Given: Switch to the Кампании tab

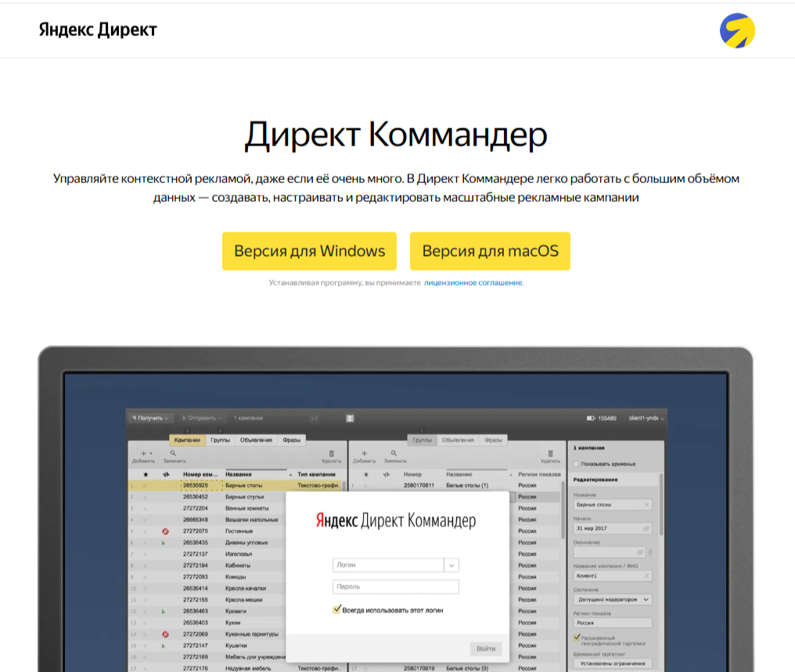Looking at the screenshot, I should coord(187,440).
